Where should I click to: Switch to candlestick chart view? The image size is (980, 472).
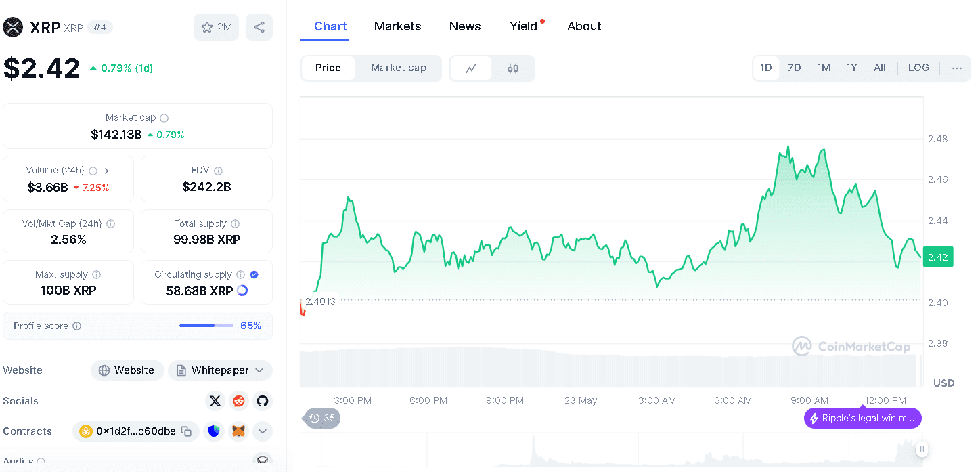[513, 68]
